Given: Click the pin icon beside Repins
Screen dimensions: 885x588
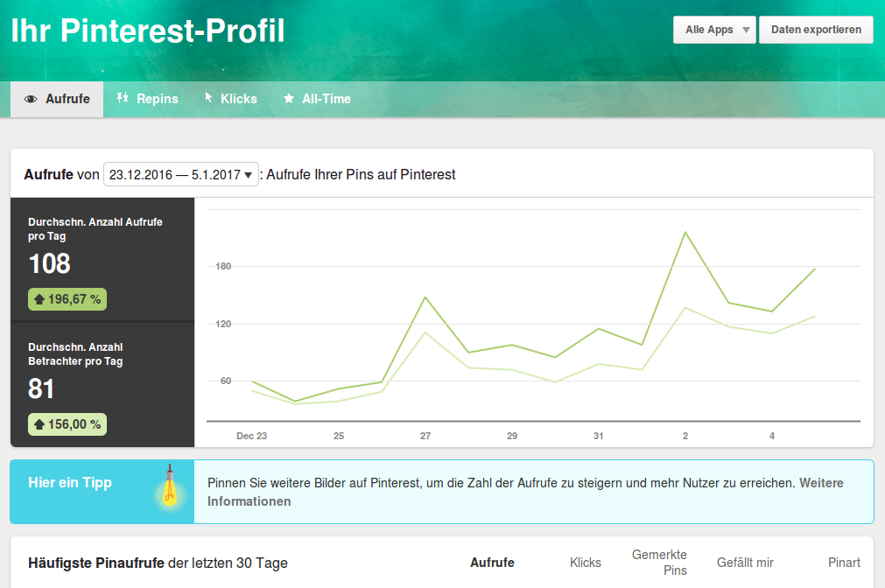Looking at the screenshot, I should tap(123, 98).
